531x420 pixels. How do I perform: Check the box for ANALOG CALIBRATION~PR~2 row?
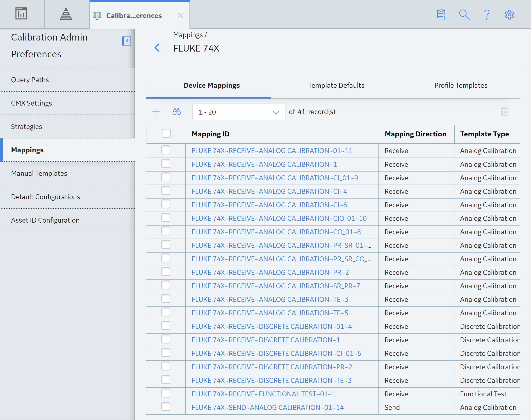click(x=166, y=272)
